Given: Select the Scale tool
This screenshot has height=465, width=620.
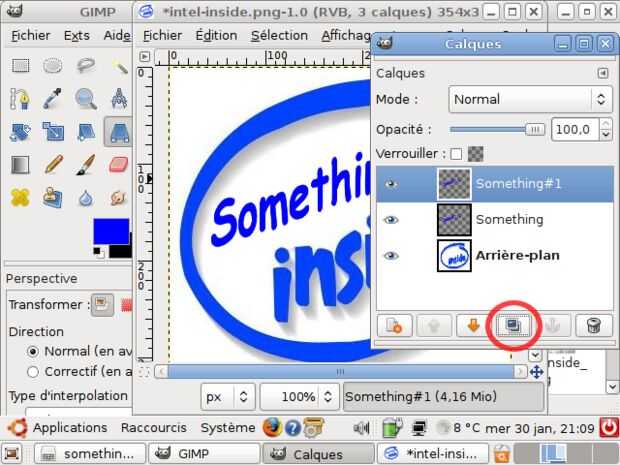Looking at the screenshot, I should (53, 132).
